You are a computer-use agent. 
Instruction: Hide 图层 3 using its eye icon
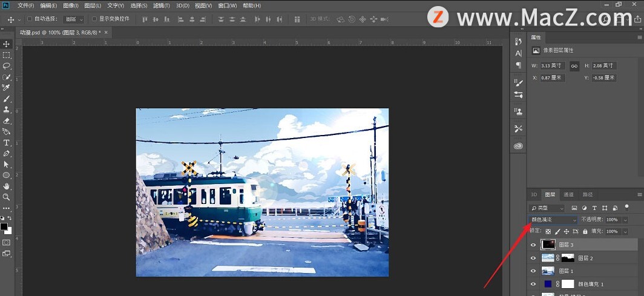click(x=533, y=245)
